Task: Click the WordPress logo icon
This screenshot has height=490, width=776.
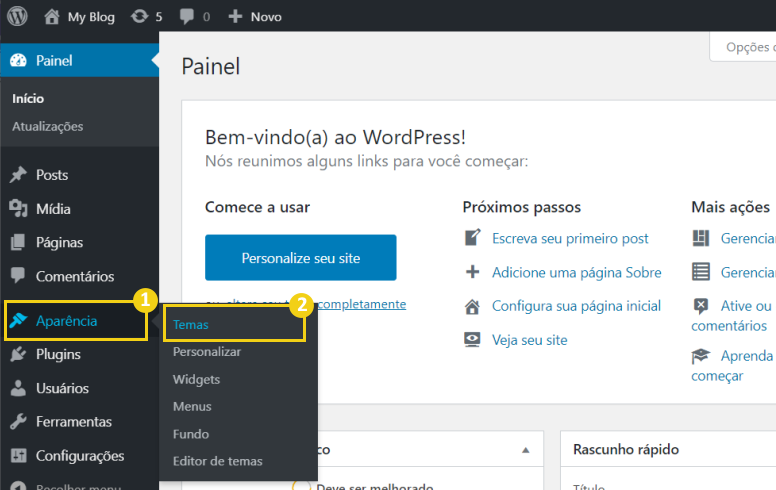Action: coord(17,16)
